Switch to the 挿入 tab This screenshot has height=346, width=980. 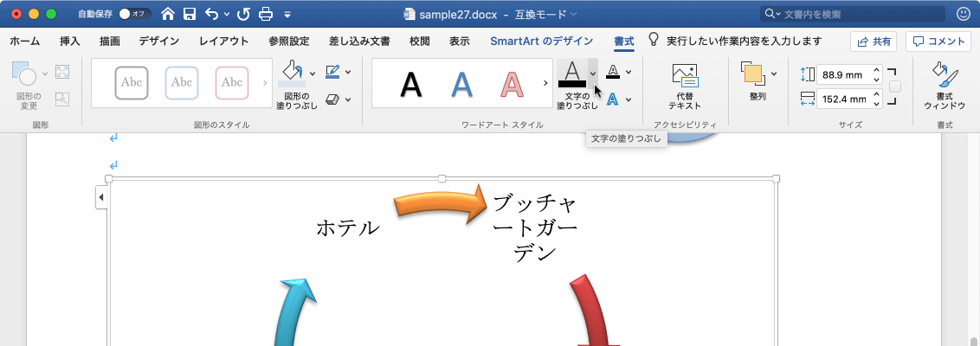click(x=70, y=42)
